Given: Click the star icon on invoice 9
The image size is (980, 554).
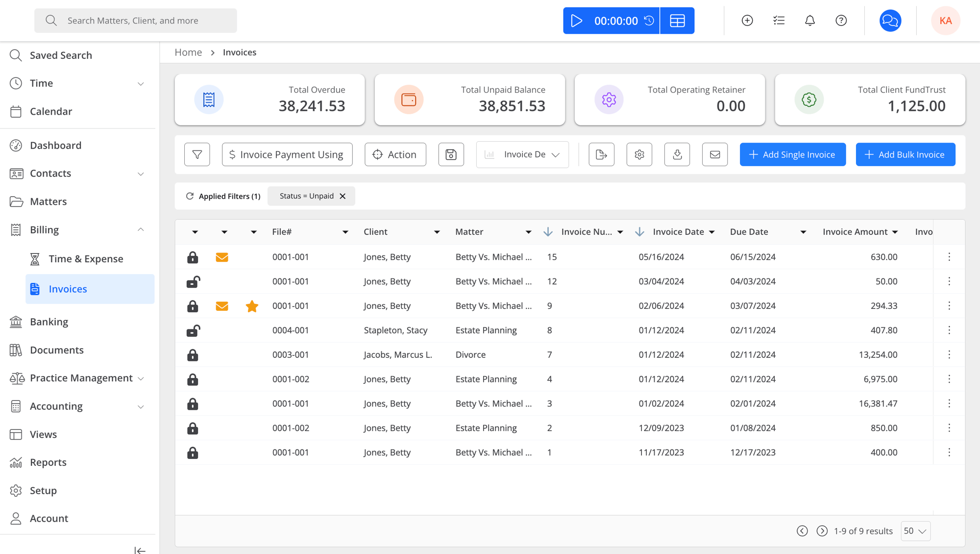Looking at the screenshot, I should tap(252, 306).
